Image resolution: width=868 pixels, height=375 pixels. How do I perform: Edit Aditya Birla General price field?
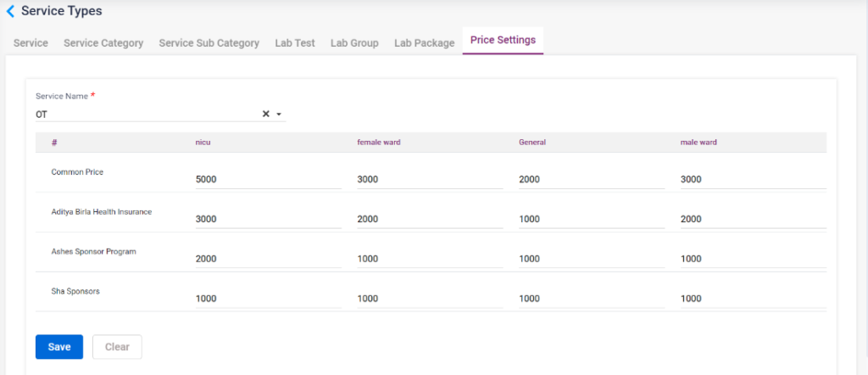click(x=591, y=219)
